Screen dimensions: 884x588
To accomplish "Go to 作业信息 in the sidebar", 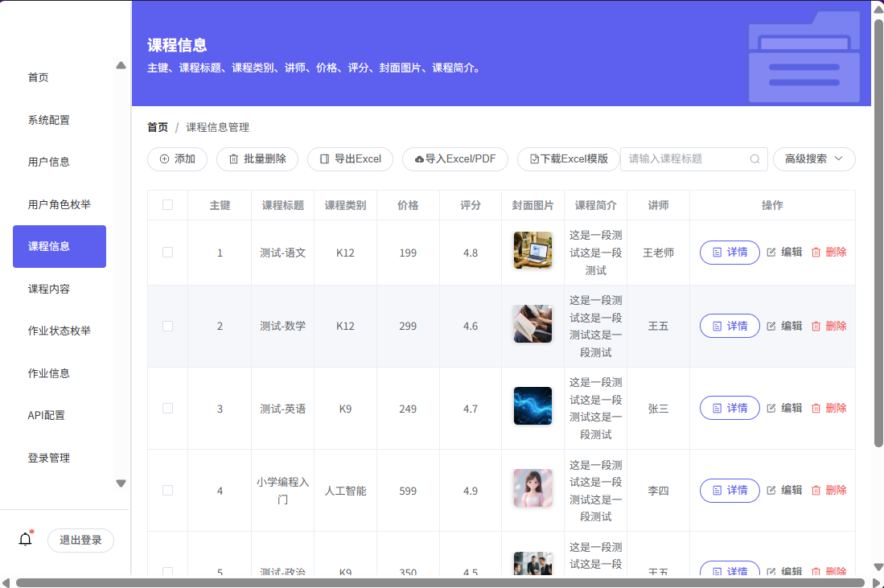I will [49, 373].
